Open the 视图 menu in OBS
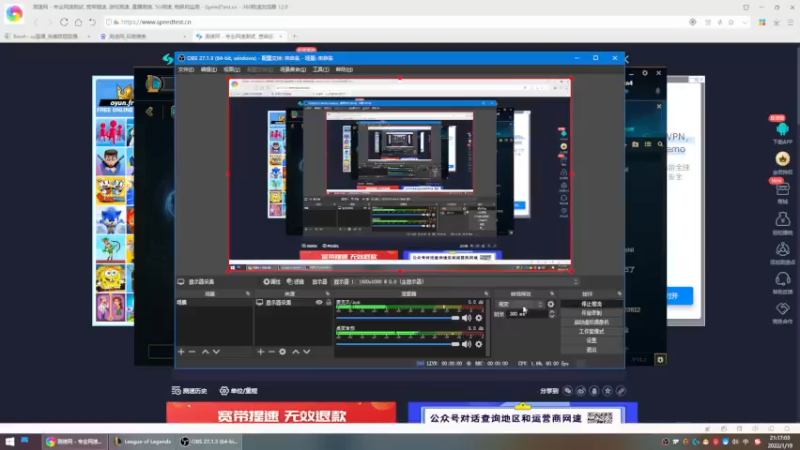The height and width of the screenshot is (450, 800). (x=231, y=69)
